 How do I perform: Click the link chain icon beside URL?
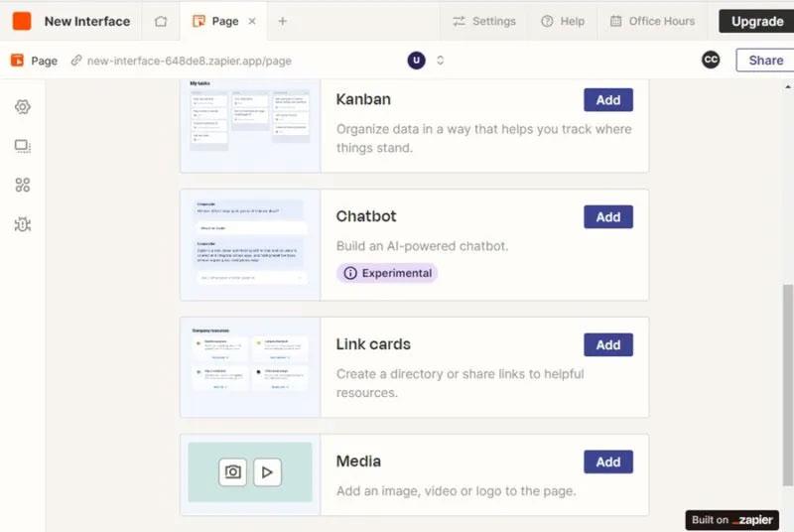pos(76,61)
